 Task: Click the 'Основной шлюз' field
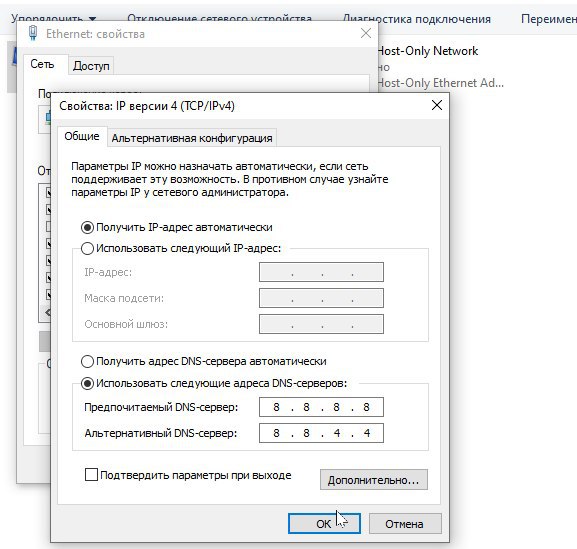pos(321,324)
